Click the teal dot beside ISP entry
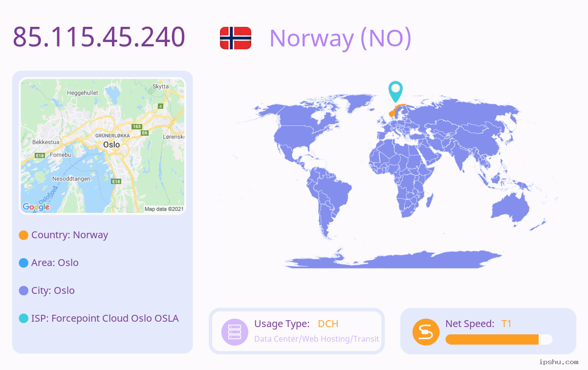Viewport: 588px width, 370px height. [23, 319]
